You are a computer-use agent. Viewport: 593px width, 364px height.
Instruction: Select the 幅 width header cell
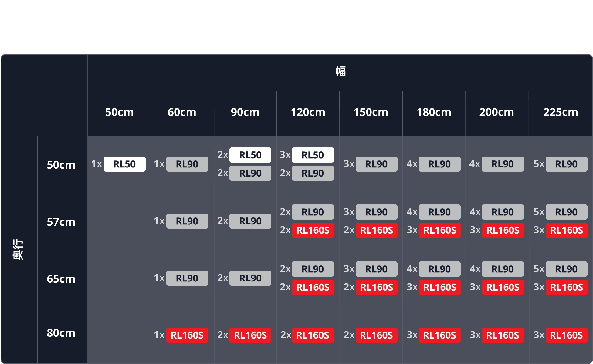[340, 72]
